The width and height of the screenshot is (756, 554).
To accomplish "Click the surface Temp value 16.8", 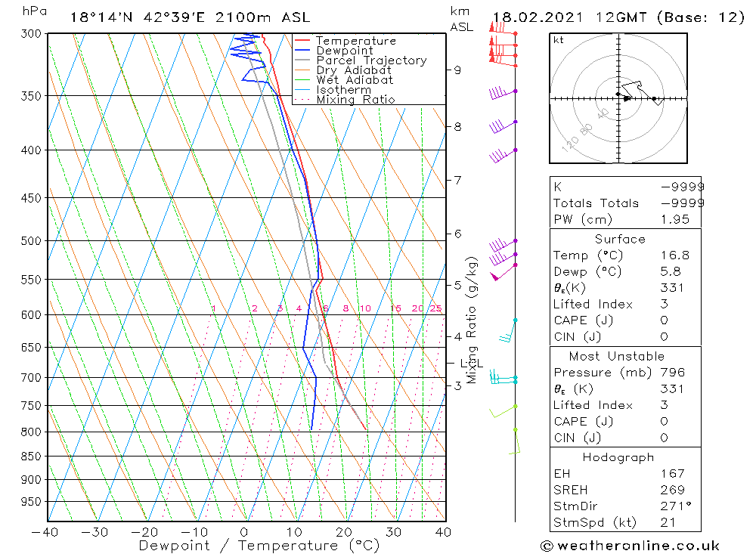I will [x=675, y=255].
